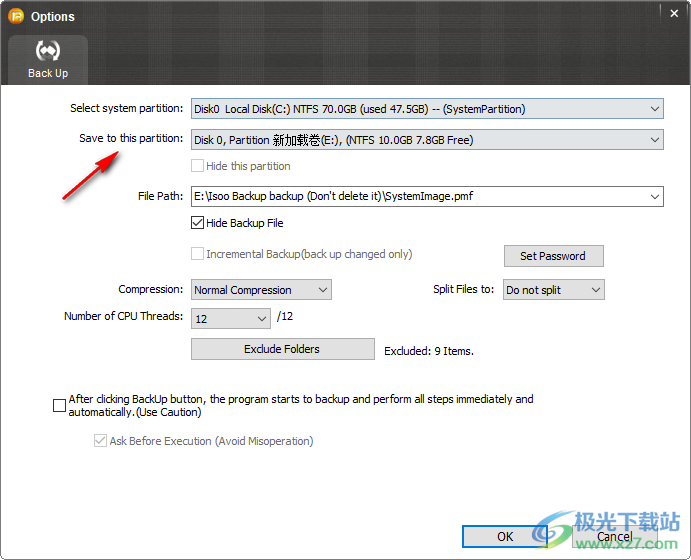Click the Back Up tab icon
691x560 pixels.
(x=47, y=52)
